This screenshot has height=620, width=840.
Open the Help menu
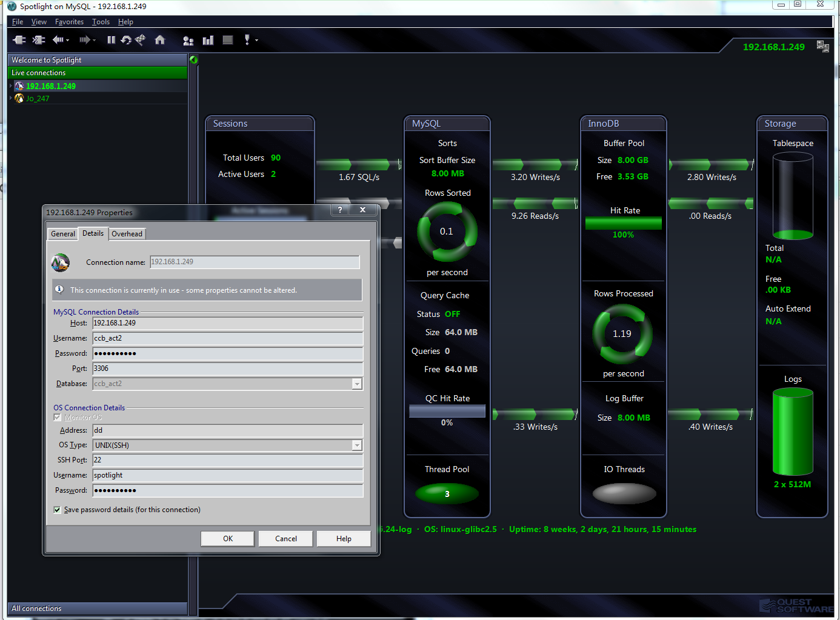click(125, 22)
